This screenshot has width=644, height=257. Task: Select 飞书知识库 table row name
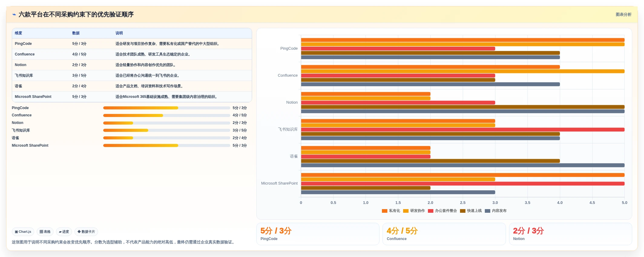pos(24,75)
